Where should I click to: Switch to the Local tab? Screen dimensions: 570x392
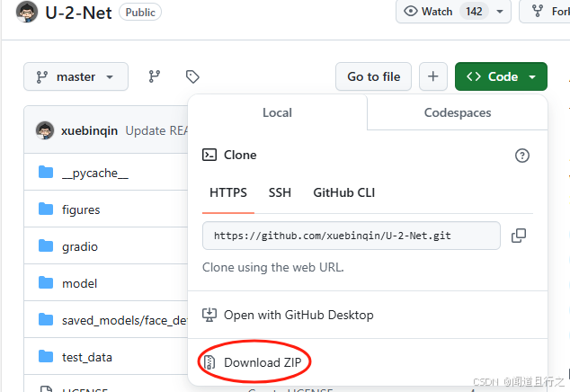point(278,112)
